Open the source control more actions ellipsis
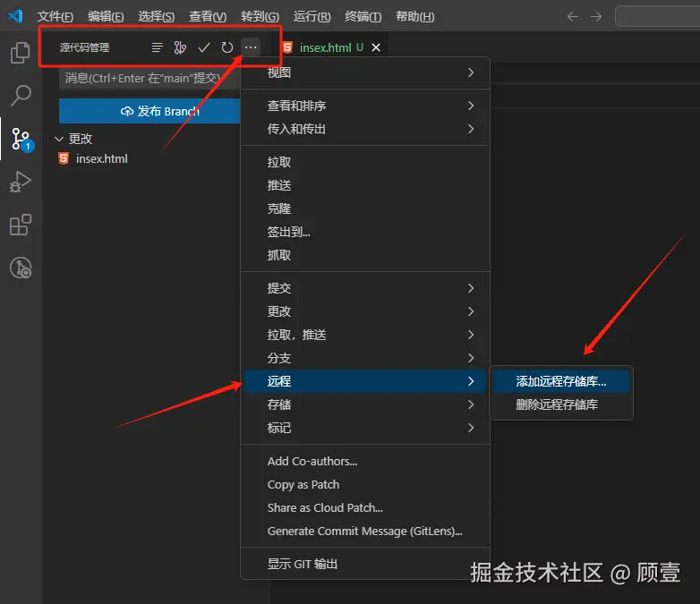 251,47
